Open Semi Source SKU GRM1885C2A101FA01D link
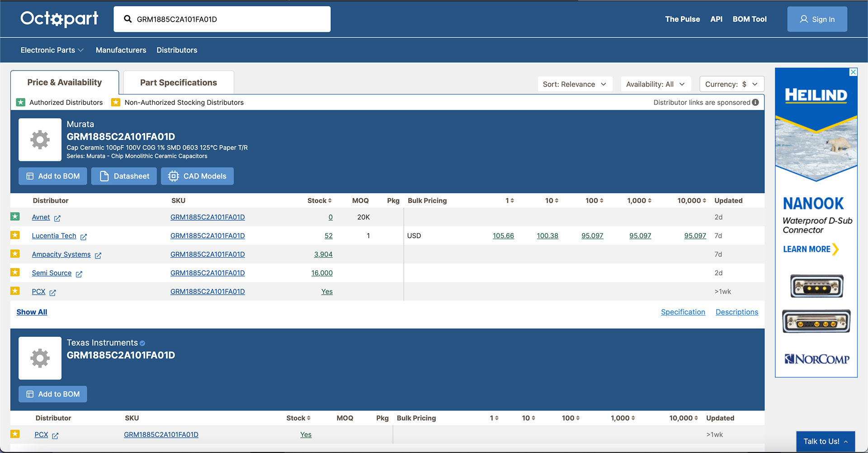This screenshot has width=868, height=453. (208, 273)
